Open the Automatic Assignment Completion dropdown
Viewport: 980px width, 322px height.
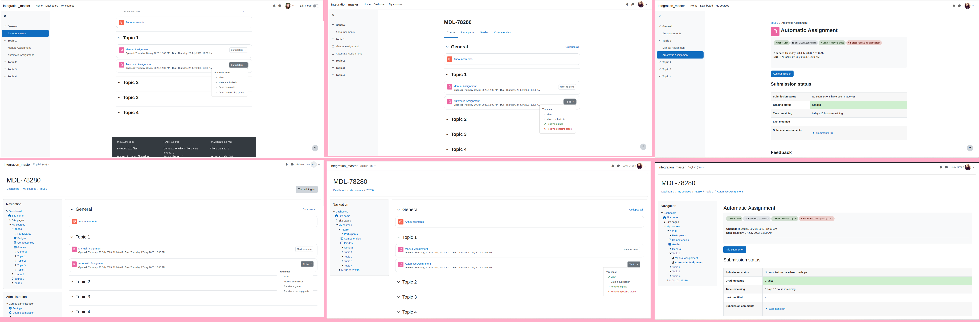coord(239,65)
